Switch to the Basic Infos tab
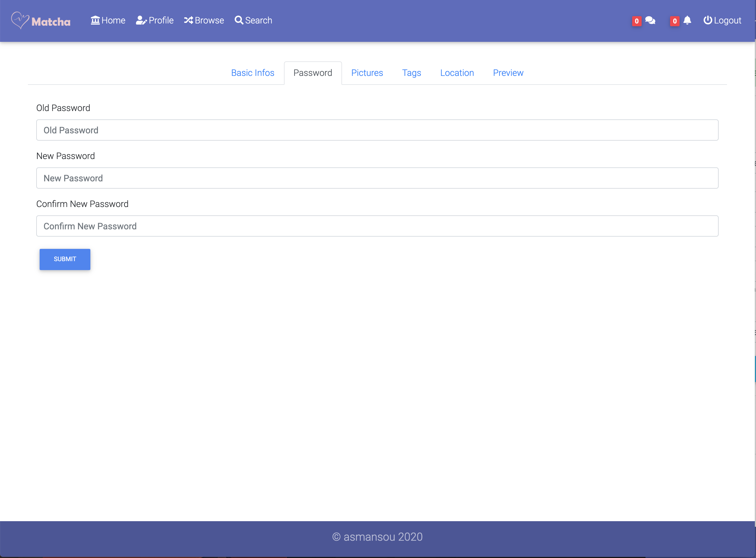Image resolution: width=756 pixels, height=558 pixels. [x=252, y=73]
